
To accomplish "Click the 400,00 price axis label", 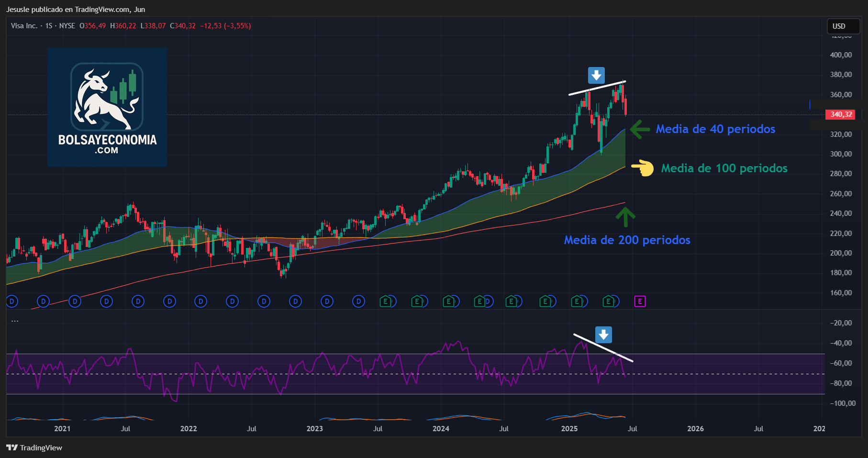I will click(x=841, y=55).
